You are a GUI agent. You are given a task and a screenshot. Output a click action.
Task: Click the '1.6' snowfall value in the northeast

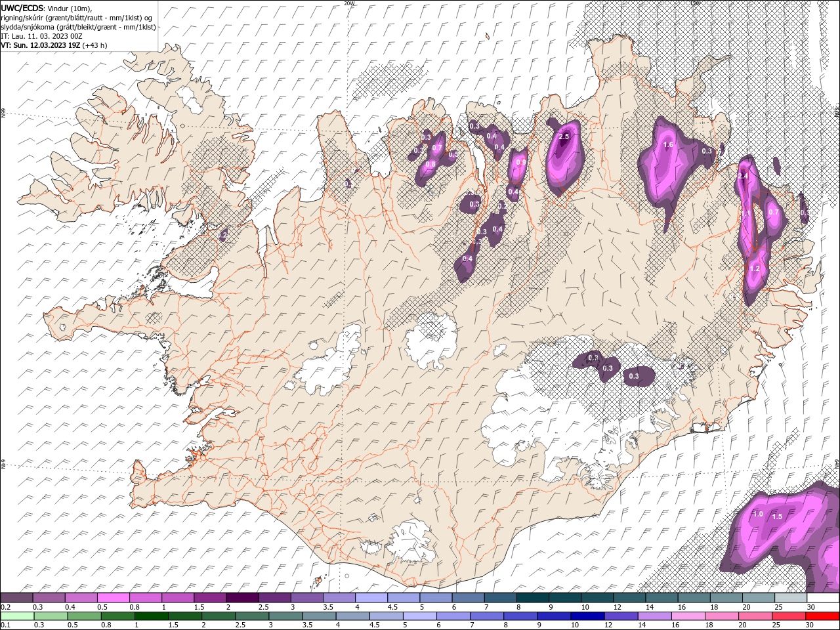pos(669,145)
